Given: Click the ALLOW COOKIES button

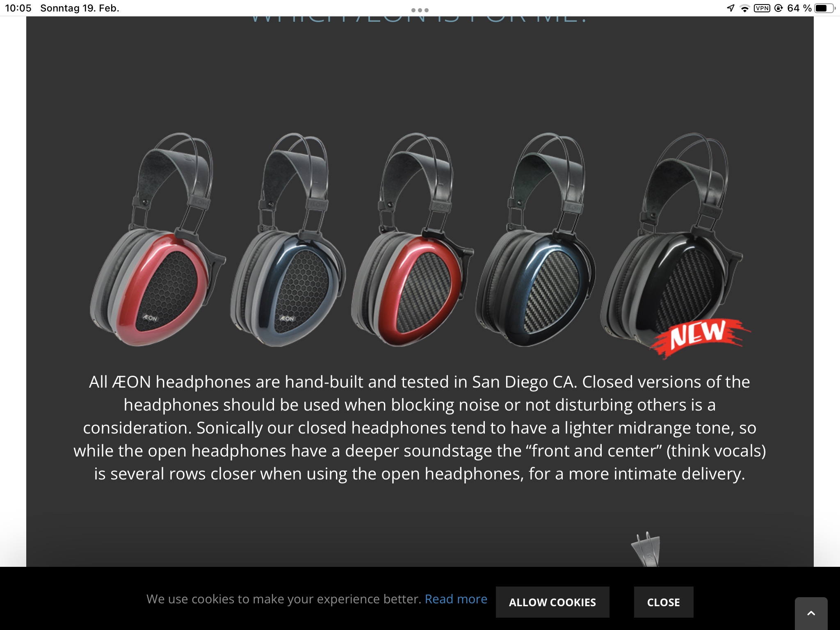Looking at the screenshot, I should 552,602.
